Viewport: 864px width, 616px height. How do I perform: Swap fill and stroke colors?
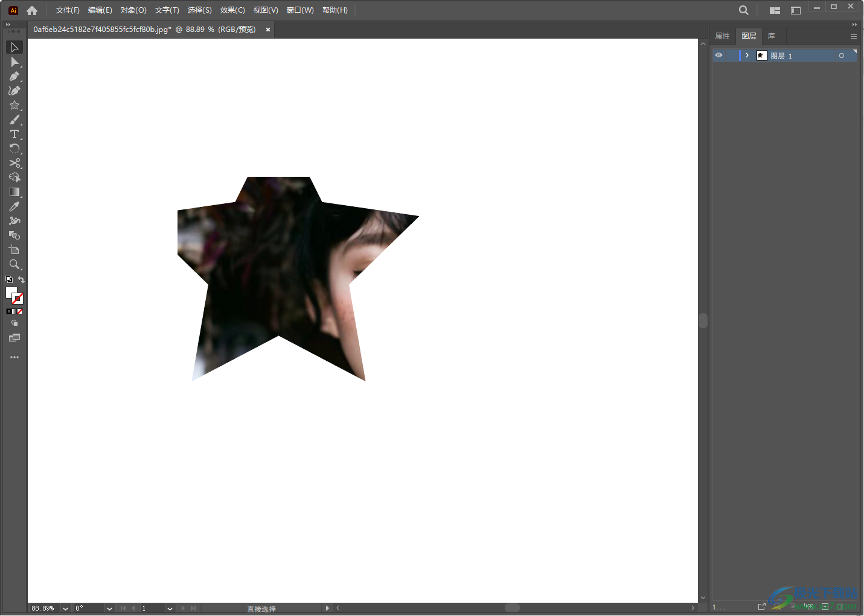point(21,279)
